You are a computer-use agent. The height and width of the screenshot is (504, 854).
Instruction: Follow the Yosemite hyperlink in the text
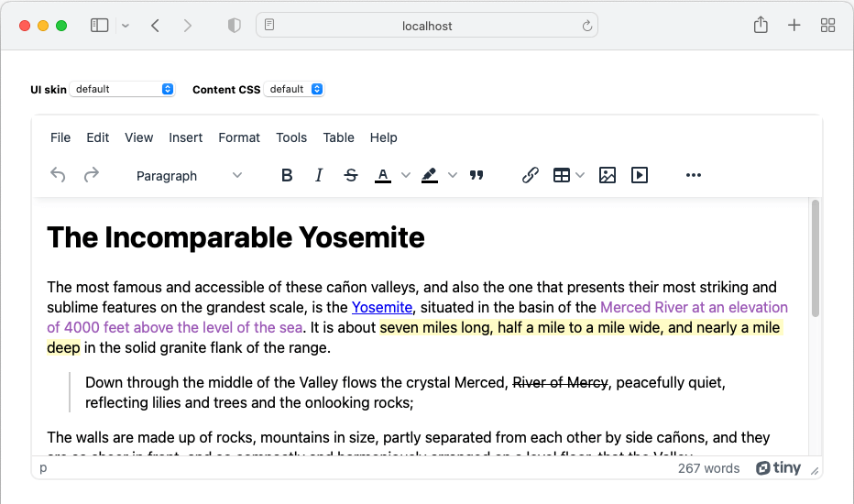pos(382,307)
